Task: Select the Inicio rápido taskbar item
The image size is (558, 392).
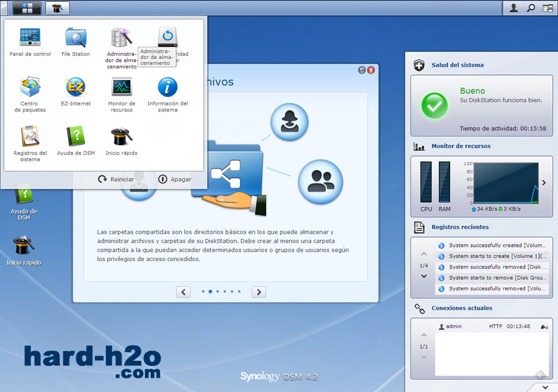Action: click(x=57, y=8)
